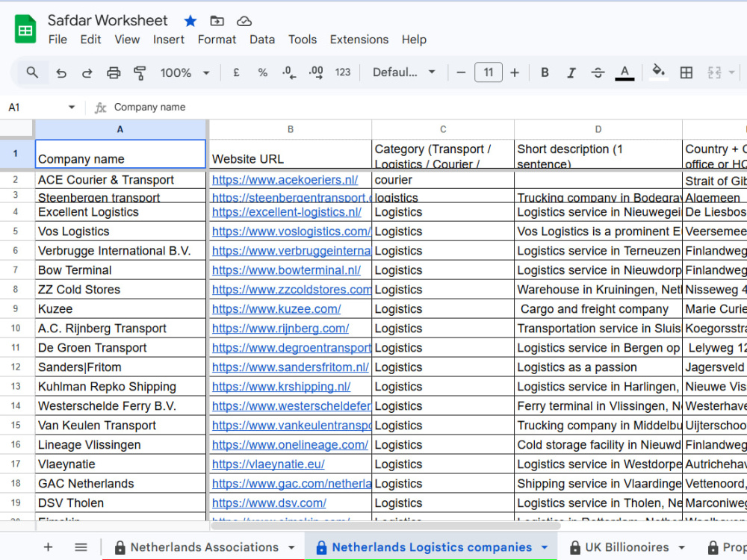This screenshot has width=747, height=560.
Task: Increase font size with plus button
Action: pos(515,72)
